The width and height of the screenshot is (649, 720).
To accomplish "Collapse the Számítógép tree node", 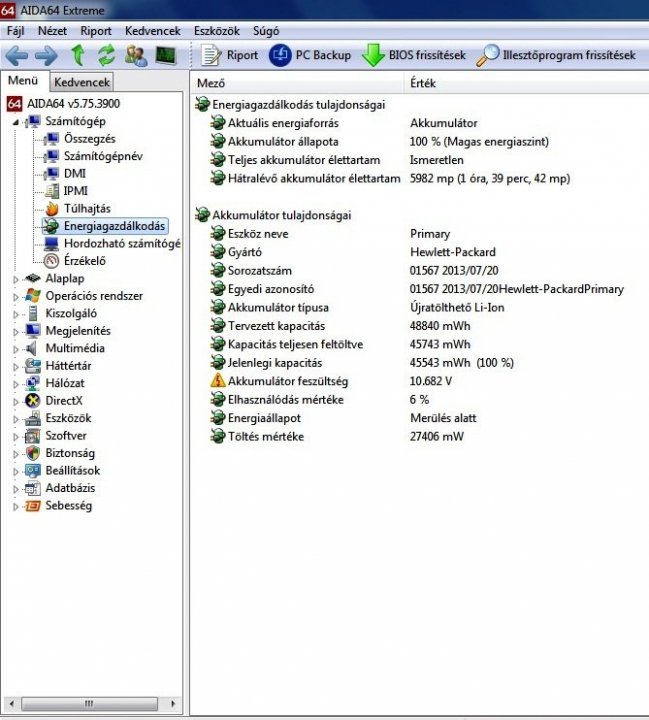I will 16,122.
